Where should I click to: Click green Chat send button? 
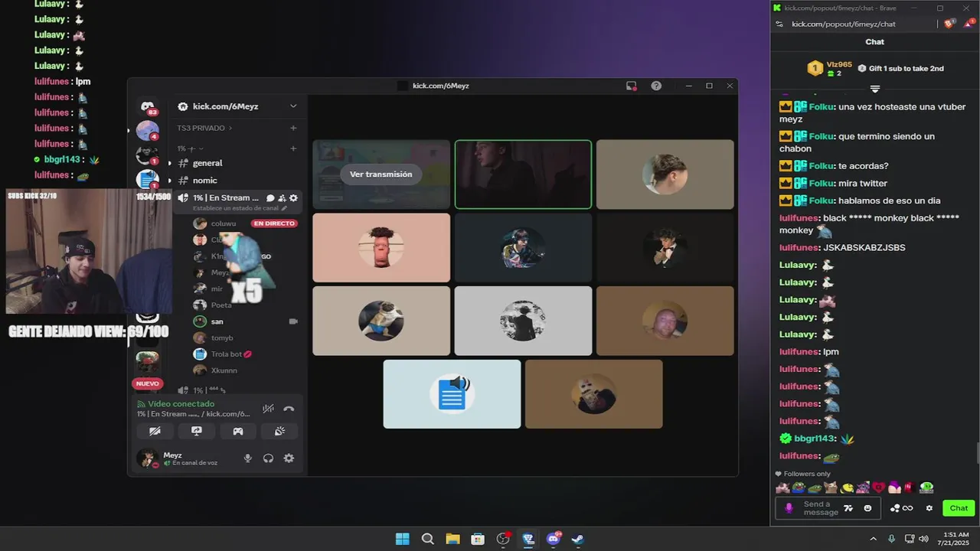(x=959, y=508)
